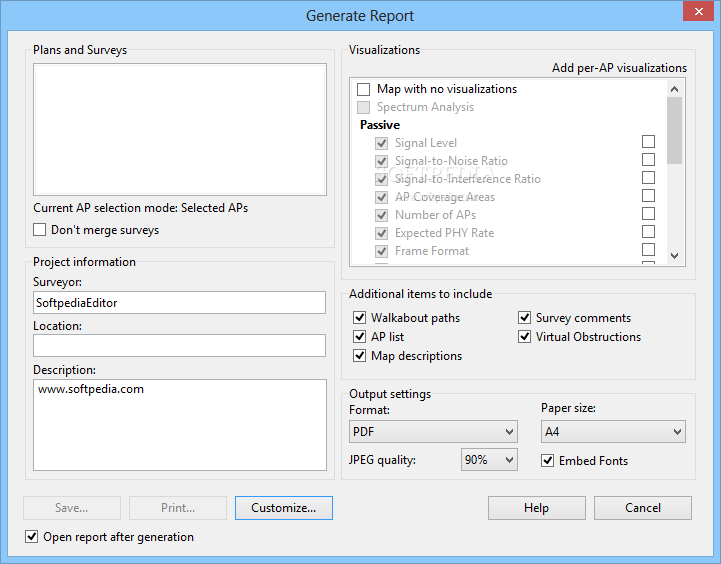Viewport: 721px width, 564px height.
Task: Disable Virtual Obstructions inclusion
Action: 524,336
